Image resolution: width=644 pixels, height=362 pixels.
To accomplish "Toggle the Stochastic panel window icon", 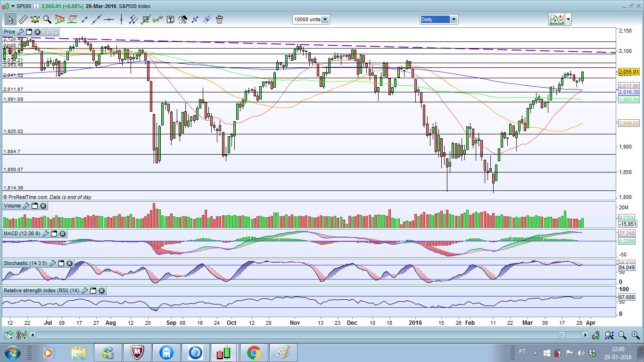I will point(61,263).
